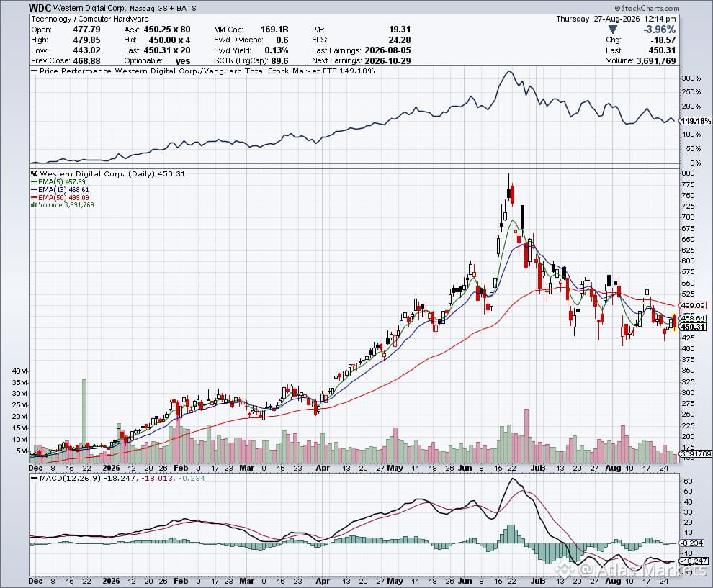Click the Optionable yes value

[183, 61]
